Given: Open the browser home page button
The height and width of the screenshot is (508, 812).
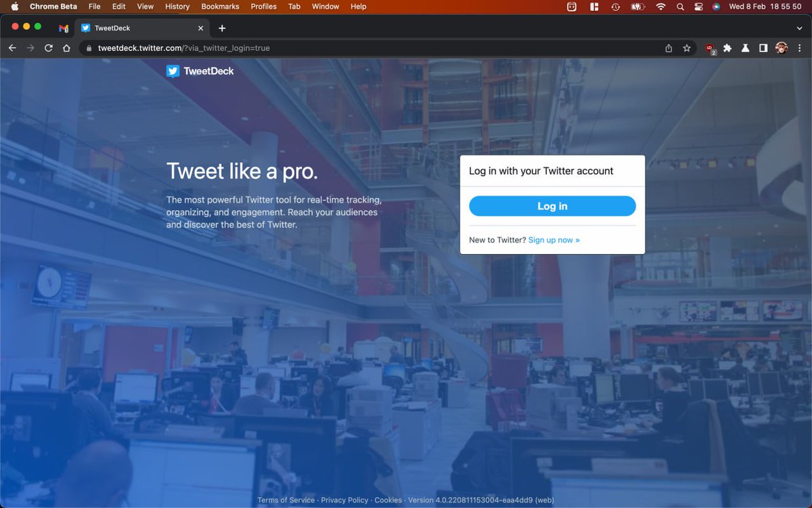Looking at the screenshot, I should coord(66,48).
